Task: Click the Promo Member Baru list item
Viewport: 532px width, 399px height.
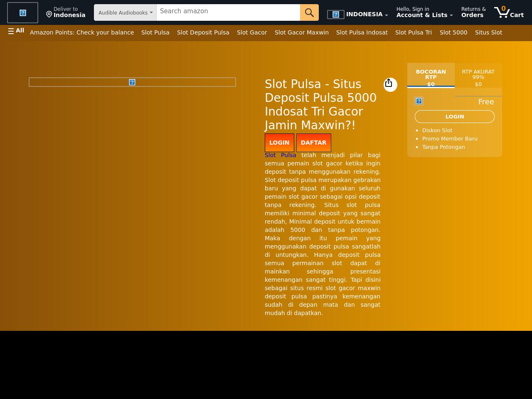Action: [x=450, y=138]
